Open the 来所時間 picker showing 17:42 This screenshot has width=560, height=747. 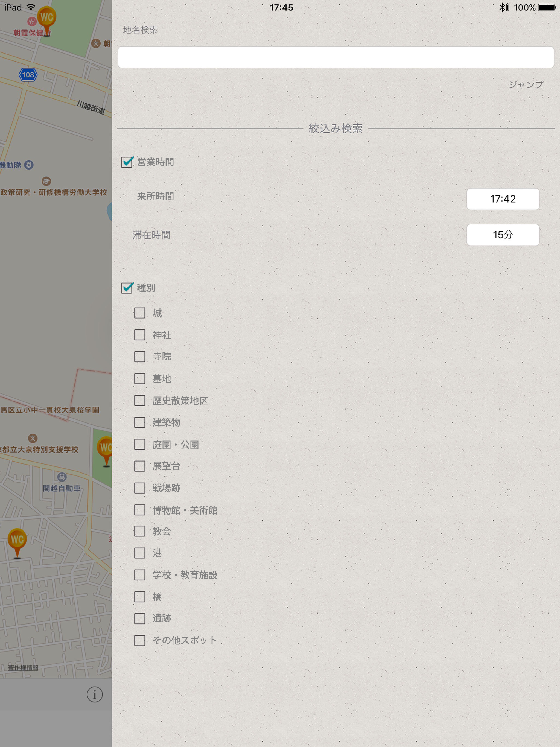coord(503,199)
